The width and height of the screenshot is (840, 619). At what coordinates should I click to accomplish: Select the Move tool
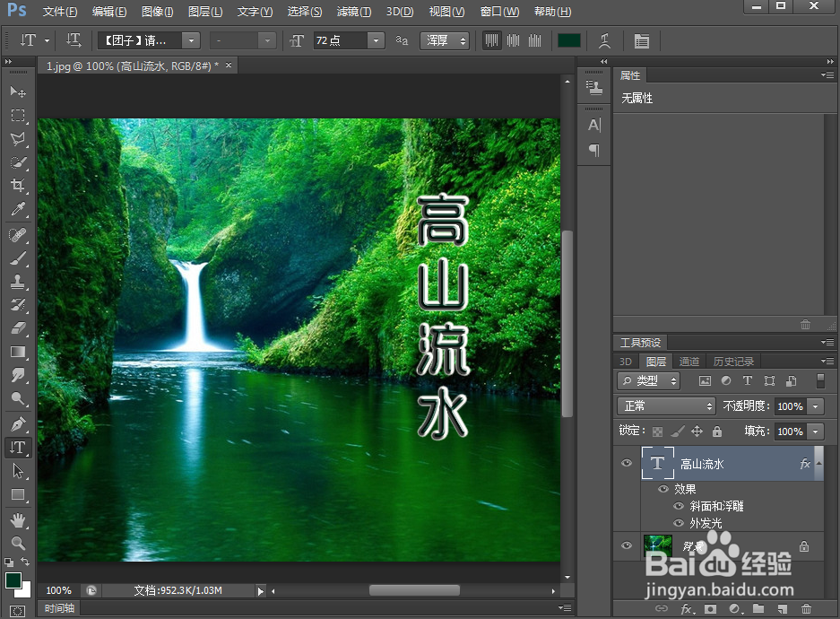tap(18, 92)
